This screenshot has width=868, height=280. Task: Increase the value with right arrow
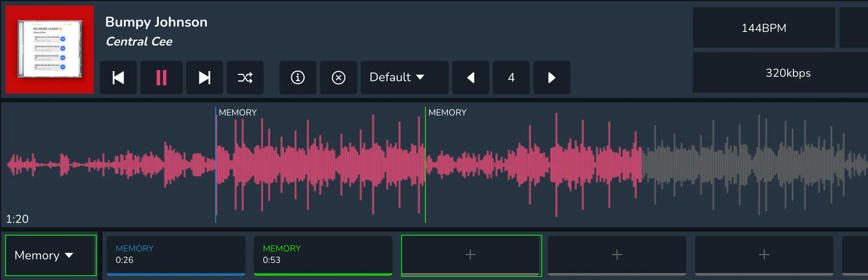(x=552, y=78)
